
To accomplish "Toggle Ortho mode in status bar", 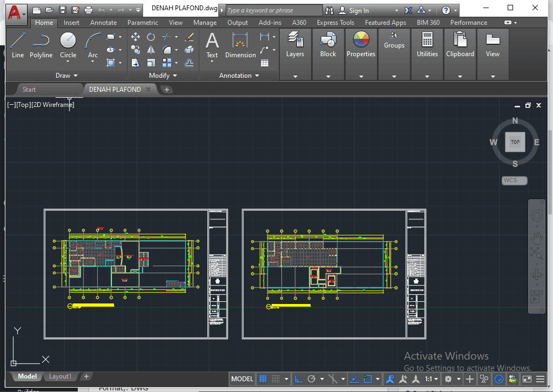I will (298, 379).
